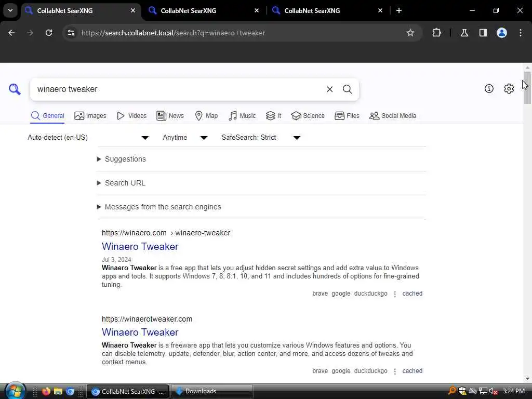The width and height of the screenshot is (532, 399).
Task: Click the muted volume tray icon
Action: (494, 391)
